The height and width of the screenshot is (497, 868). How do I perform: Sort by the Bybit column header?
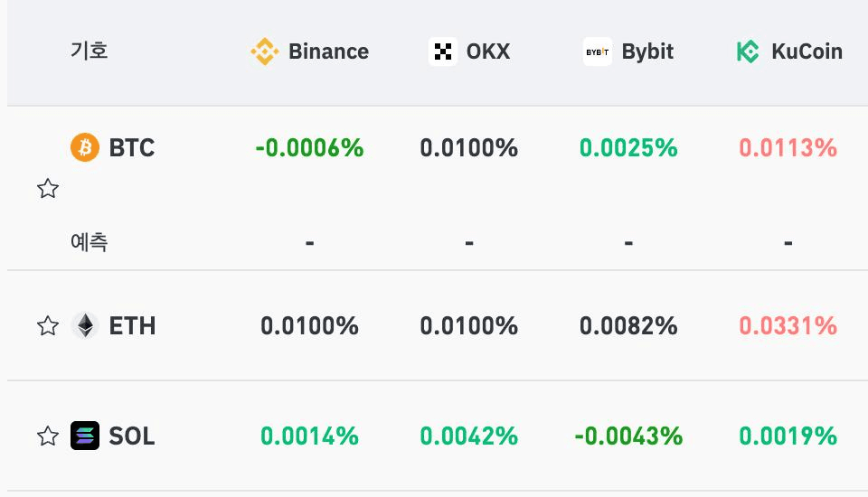[x=628, y=52]
